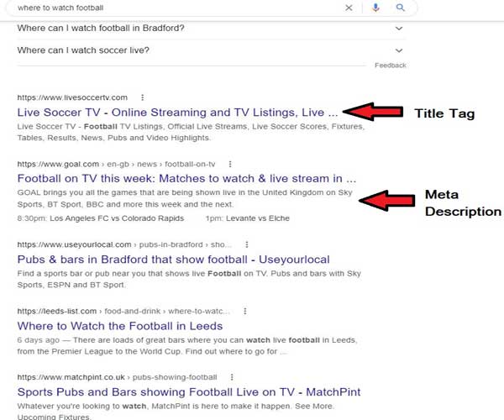Focus the "where to watch football" search field

click(176, 8)
